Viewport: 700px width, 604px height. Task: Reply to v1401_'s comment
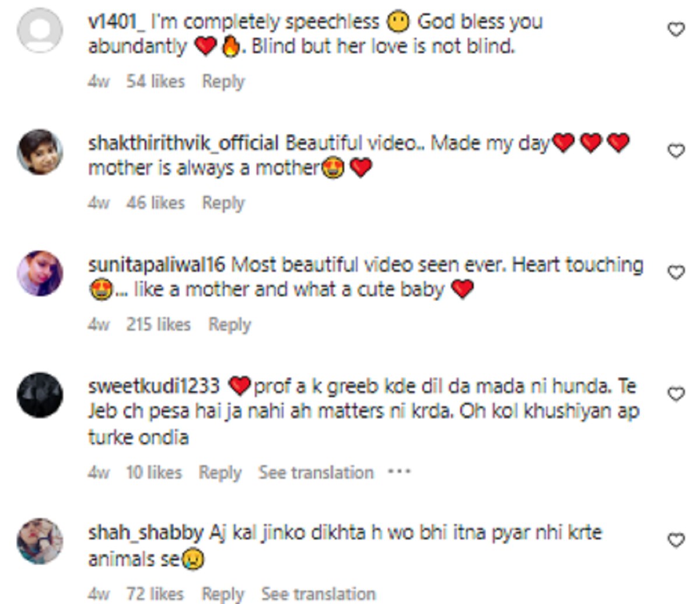tap(223, 81)
